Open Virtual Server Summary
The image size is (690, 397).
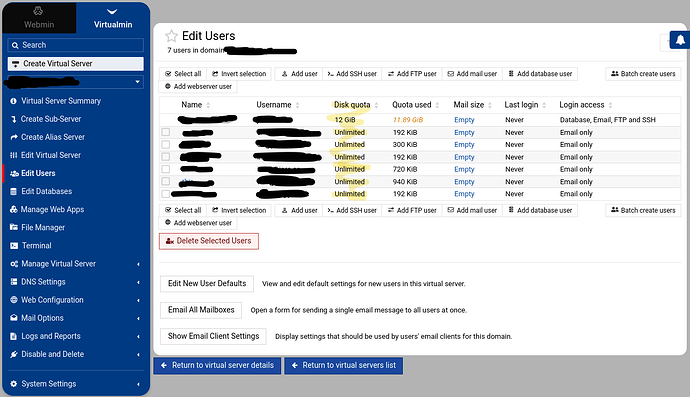pos(61,101)
